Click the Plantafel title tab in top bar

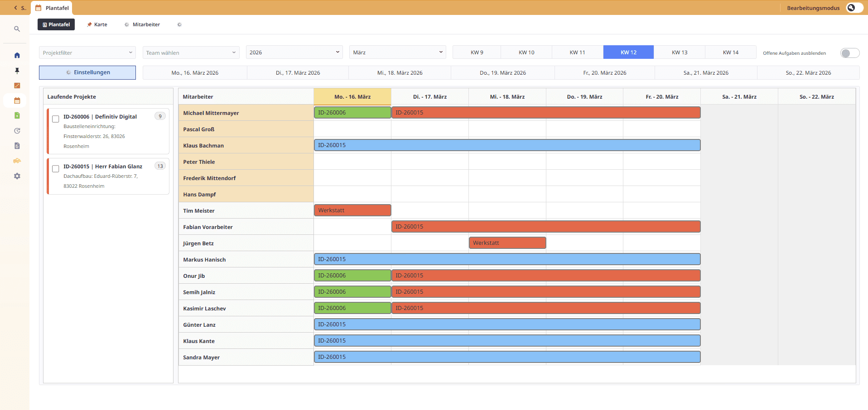[x=52, y=8]
